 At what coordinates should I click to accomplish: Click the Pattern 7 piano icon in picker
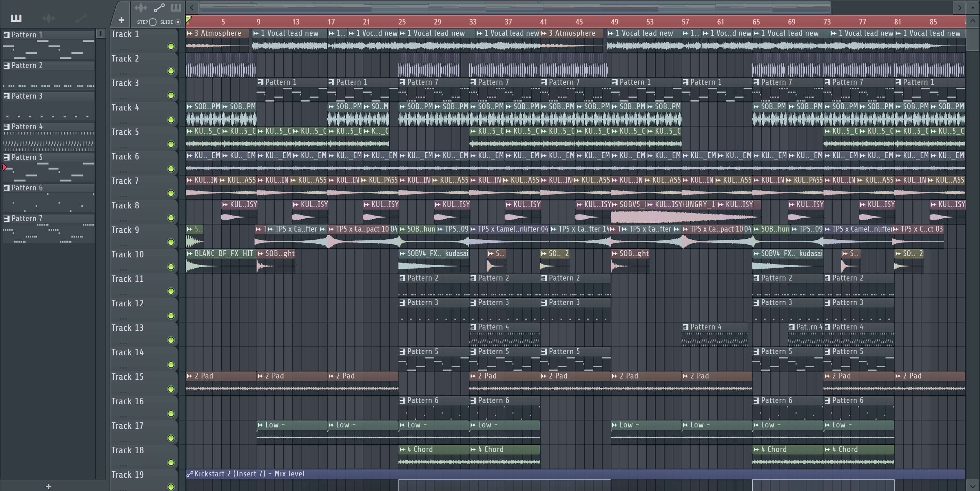click(x=6, y=218)
